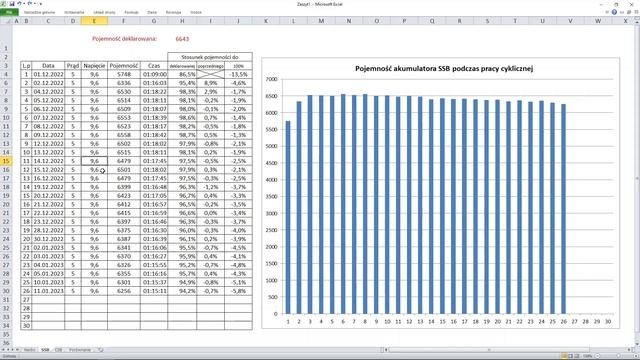
Task: Select the L.p column header cell
Action: point(26,66)
